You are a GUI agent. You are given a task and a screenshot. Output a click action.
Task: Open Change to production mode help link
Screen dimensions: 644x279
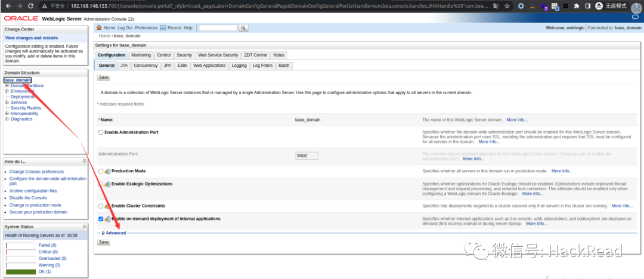35,205
